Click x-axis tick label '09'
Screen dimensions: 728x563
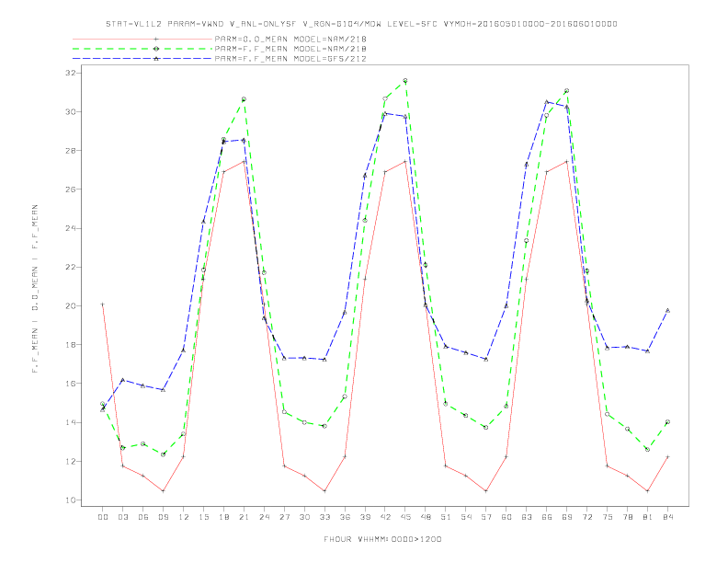pyautogui.click(x=163, y=517)
